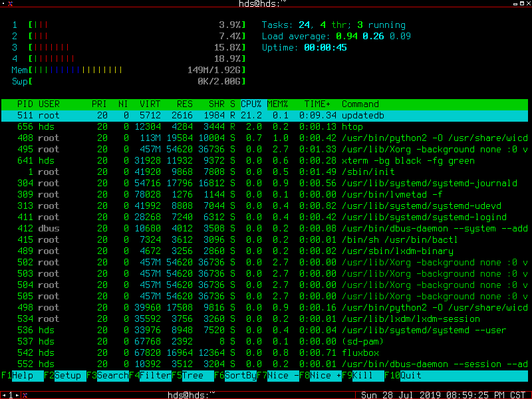Screen dimensions: 532x399
Task: Select the Xorg row with PID 502
Action: coord(265,263)
